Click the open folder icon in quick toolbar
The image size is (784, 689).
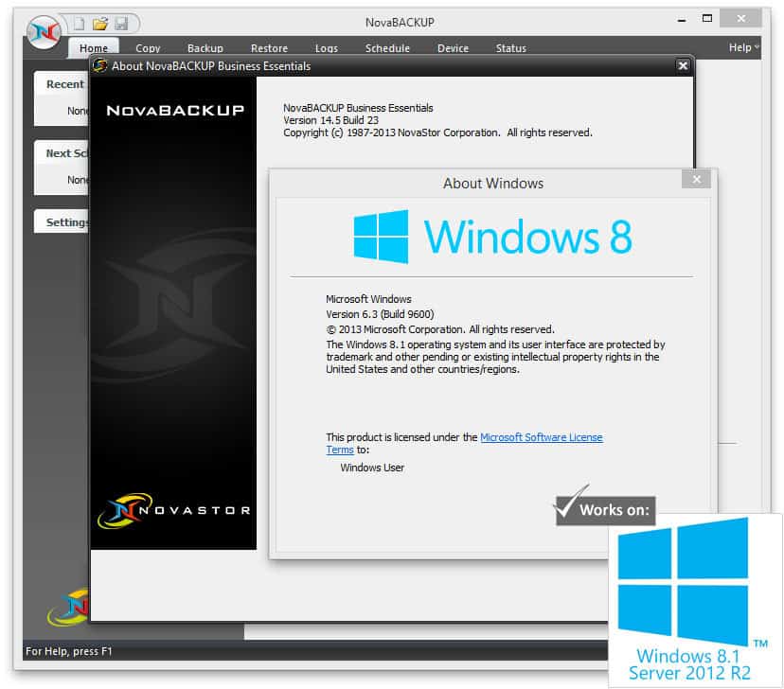[100, 23]
